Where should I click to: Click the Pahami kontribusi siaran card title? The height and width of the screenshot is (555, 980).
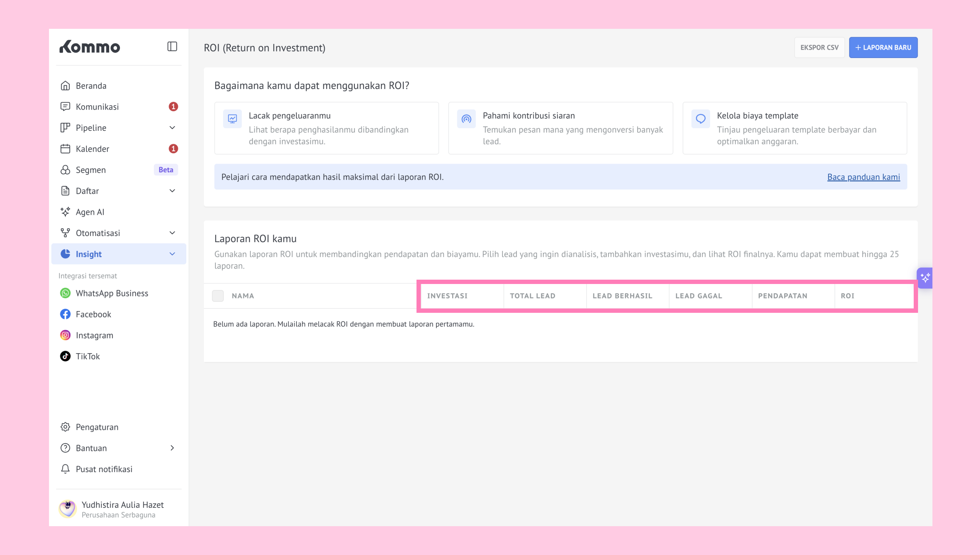point(529,115)
